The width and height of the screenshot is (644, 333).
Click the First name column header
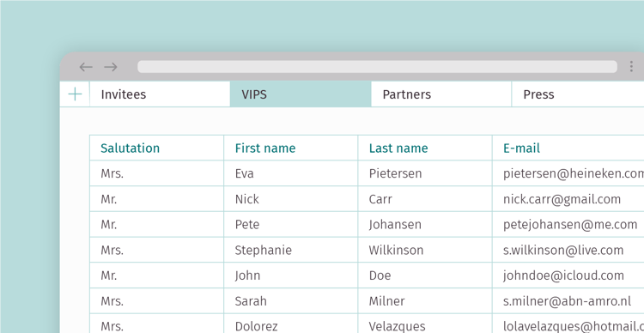click(291, 148)
